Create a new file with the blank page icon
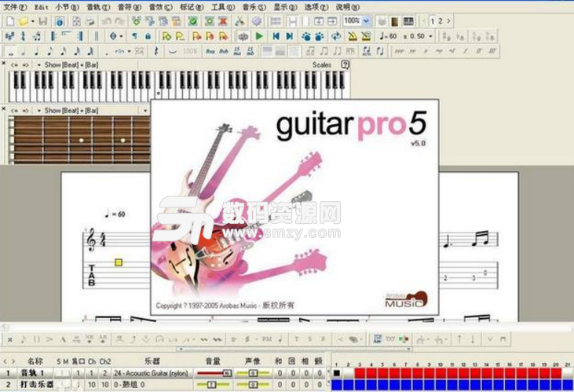Image resolution: width=574 pixels, height=392 pixels. pyautogui.click(x=10, y=21)
